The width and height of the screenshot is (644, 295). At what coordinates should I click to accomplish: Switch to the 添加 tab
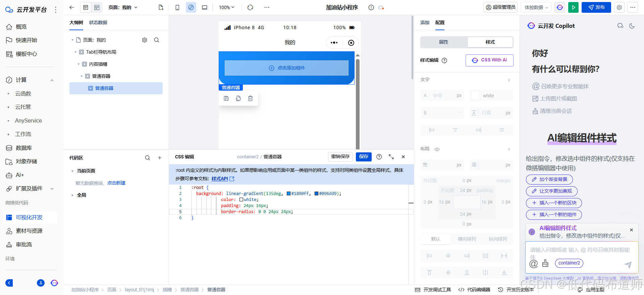click(425, 22)
